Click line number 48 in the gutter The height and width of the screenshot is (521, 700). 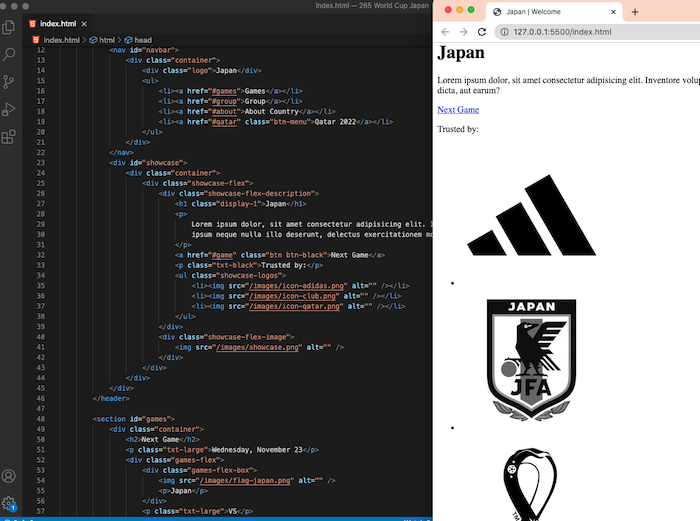tap(41, 419)
